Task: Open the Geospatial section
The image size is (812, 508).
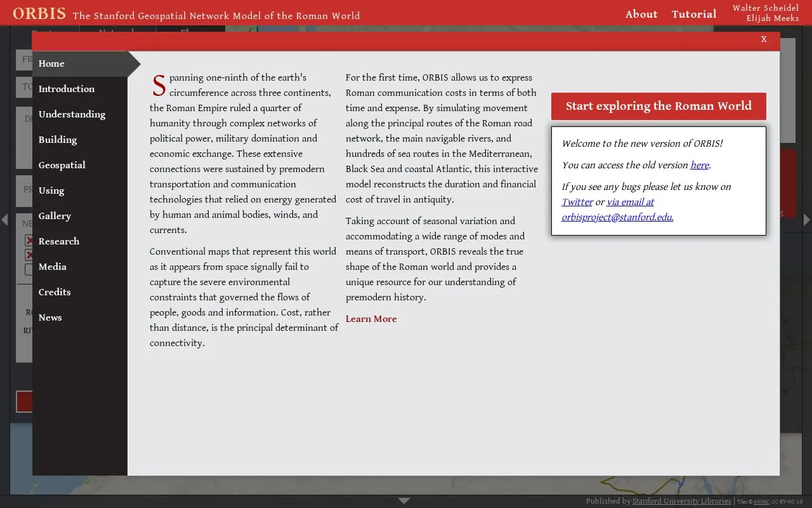Action: (80, 165)
